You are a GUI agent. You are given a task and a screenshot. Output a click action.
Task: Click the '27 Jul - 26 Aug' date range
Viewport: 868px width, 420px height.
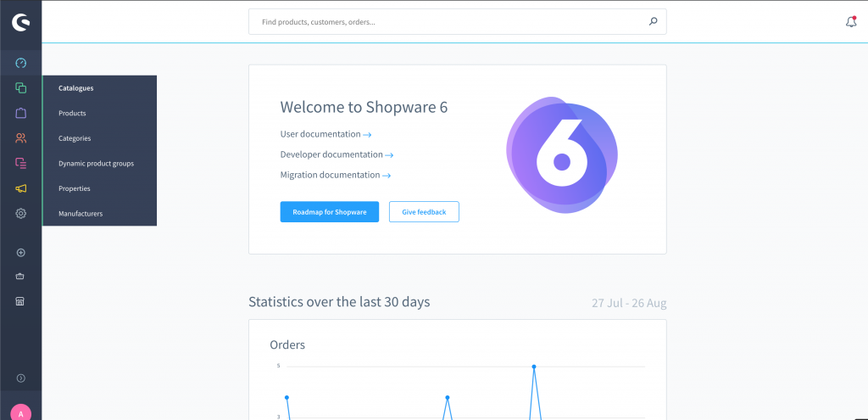click(x=629, y=303)
